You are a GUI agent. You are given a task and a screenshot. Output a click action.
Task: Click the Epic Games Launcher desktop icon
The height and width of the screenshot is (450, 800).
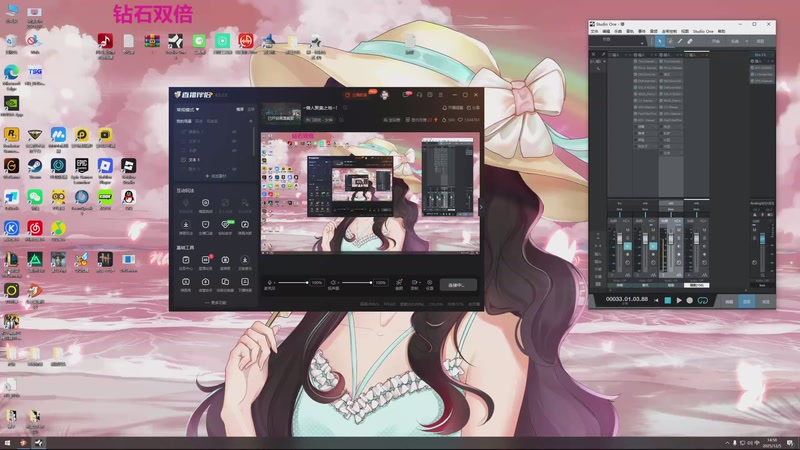coord(82,171)
